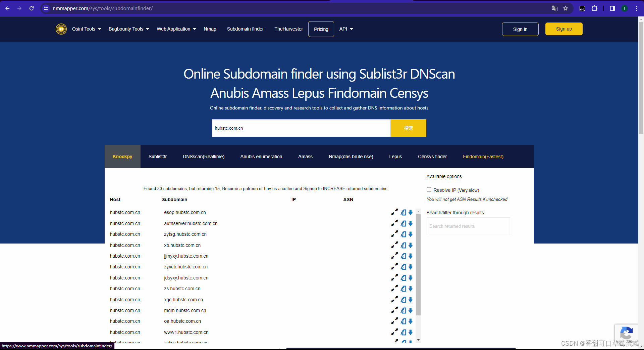Expand the Bugbounty Tools dropdown

click(x=129, y=29)
